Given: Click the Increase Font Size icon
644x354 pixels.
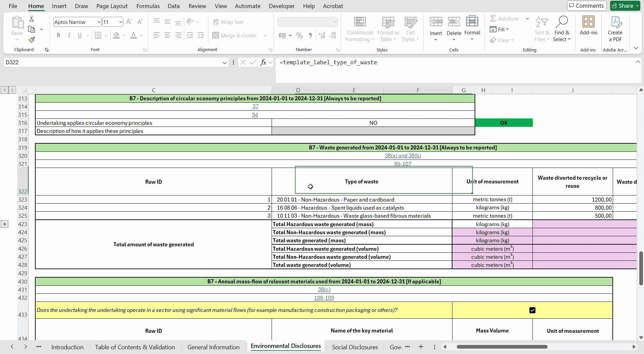Looking at the screenshot, I should (129, 22).
